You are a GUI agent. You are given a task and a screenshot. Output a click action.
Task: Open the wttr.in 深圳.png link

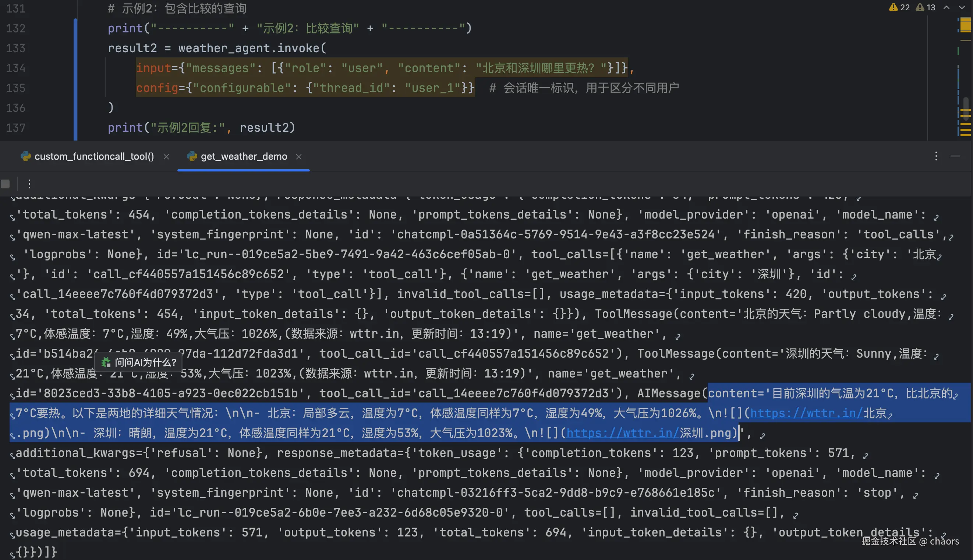point(622,433)
